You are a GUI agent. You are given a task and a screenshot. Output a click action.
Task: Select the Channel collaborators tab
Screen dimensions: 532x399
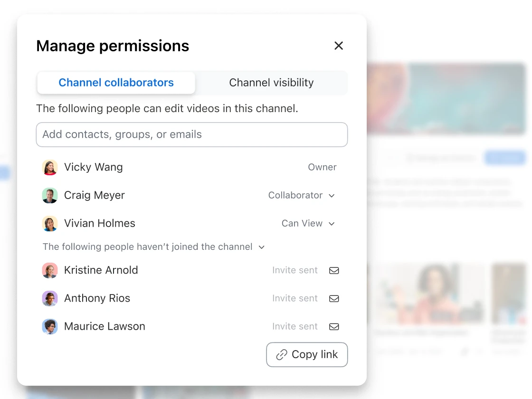click(116, 83)
